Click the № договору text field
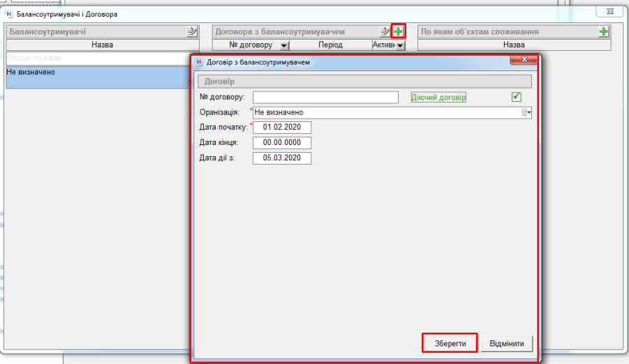Image resolution: width=629 pixels, height=364 pixels. (x=325, y=97)
